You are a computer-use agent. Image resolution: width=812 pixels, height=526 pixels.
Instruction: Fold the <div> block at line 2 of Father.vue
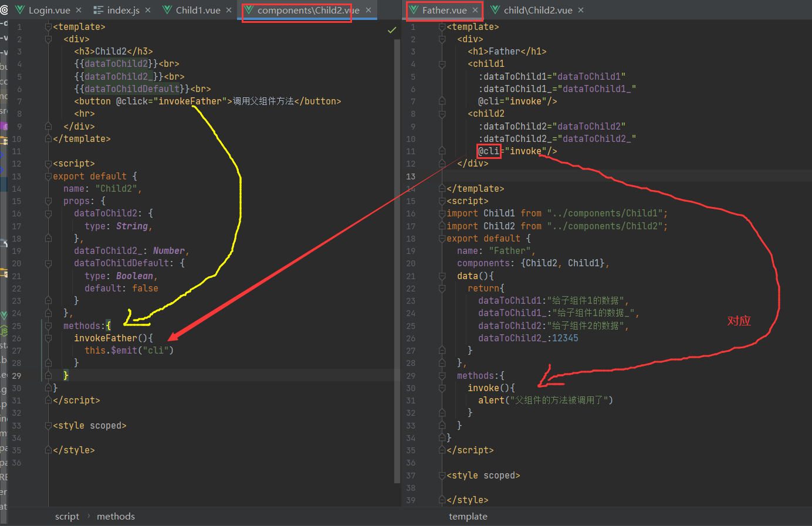click(x=442, y=39)
